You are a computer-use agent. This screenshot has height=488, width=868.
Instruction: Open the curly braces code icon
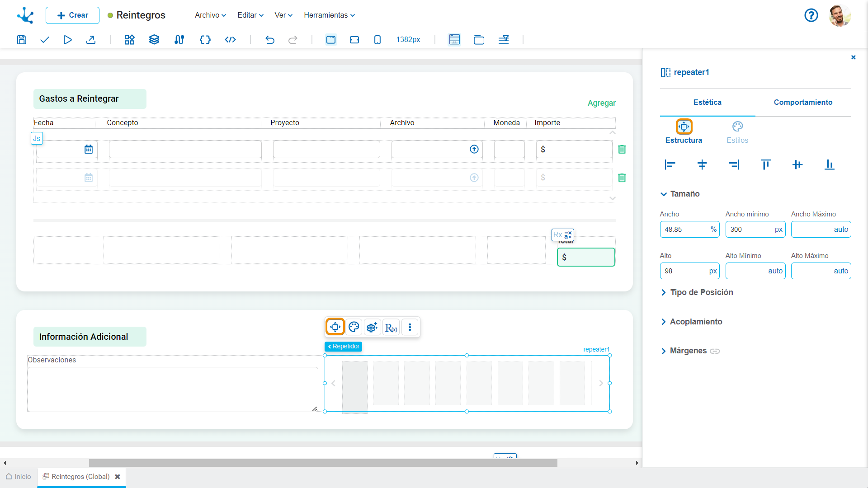click(205, 40)
